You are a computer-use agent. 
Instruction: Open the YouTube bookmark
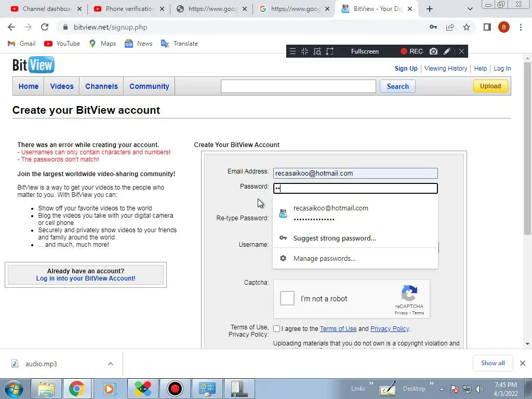click(x=62, y=44)
